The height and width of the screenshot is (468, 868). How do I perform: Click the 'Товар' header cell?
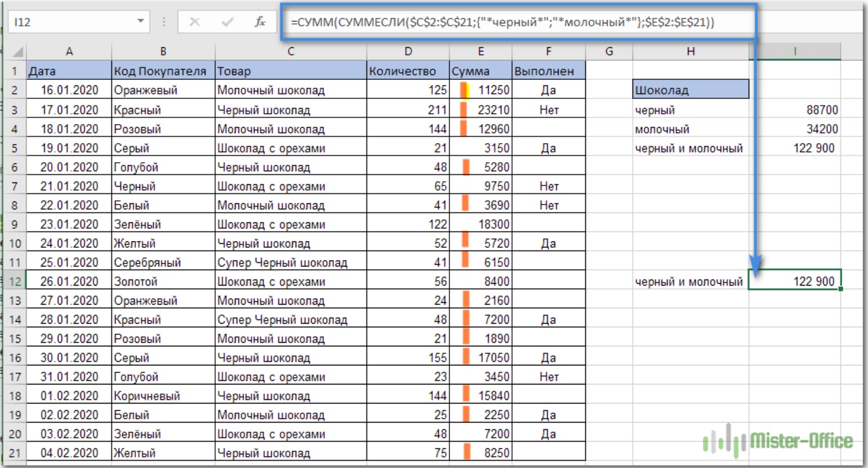pos(291,71)
